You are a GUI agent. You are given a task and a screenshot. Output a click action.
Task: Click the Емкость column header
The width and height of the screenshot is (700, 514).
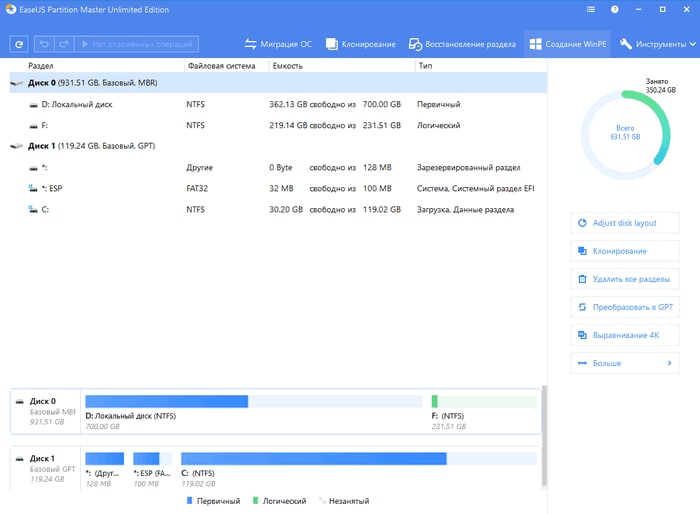(288, 66)
